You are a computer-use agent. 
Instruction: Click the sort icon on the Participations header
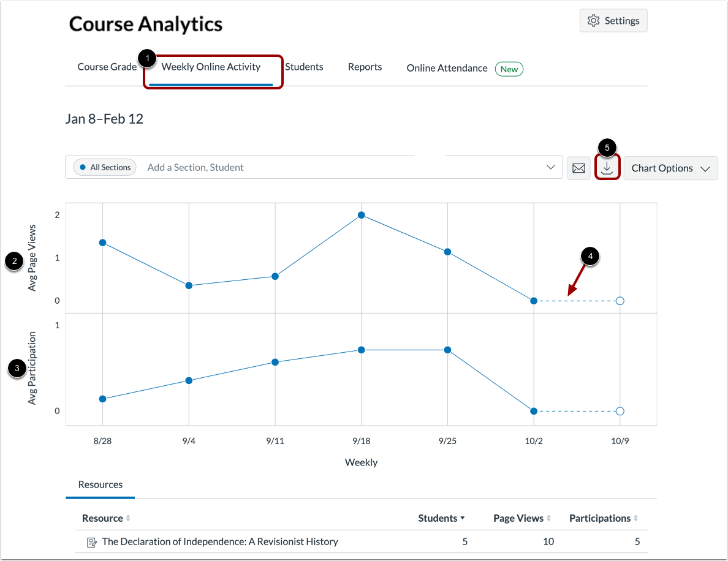coord(637,518)
